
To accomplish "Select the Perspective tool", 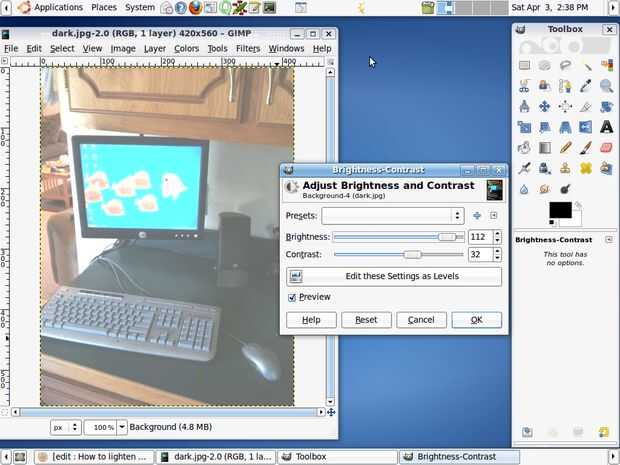I will coord(565,127).
